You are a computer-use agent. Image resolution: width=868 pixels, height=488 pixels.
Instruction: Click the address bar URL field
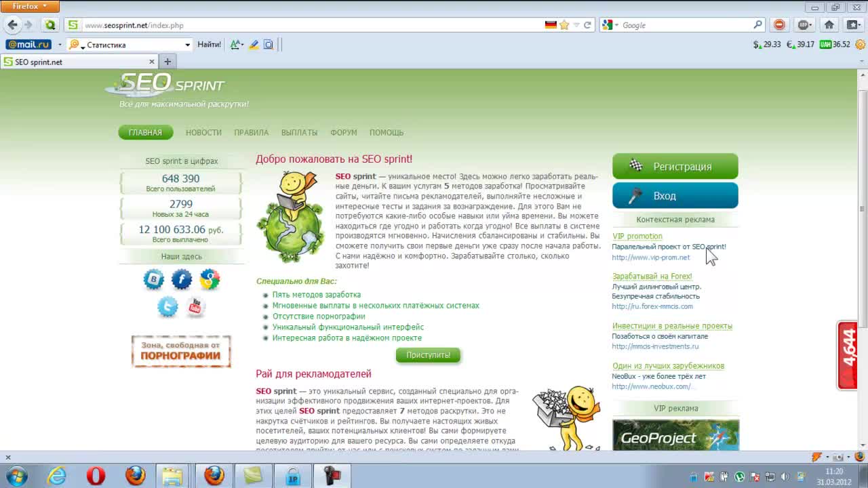[312, 25]
